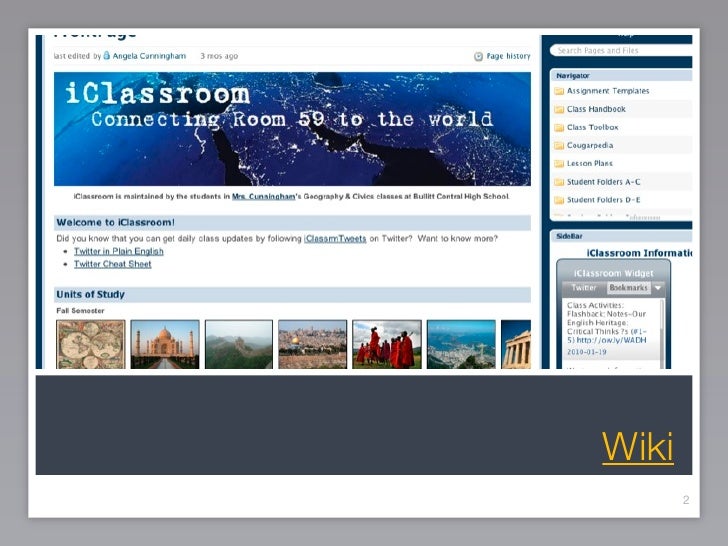The image size is (728, 546).
Task: Open the Great Wall thumbnail
Action: [x=239, y=344]
